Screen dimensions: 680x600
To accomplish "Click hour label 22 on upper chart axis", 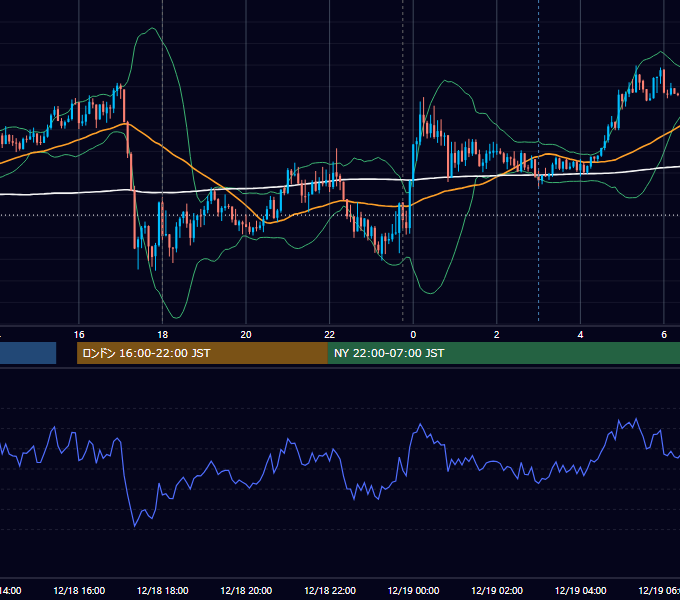I will point(330,335).
